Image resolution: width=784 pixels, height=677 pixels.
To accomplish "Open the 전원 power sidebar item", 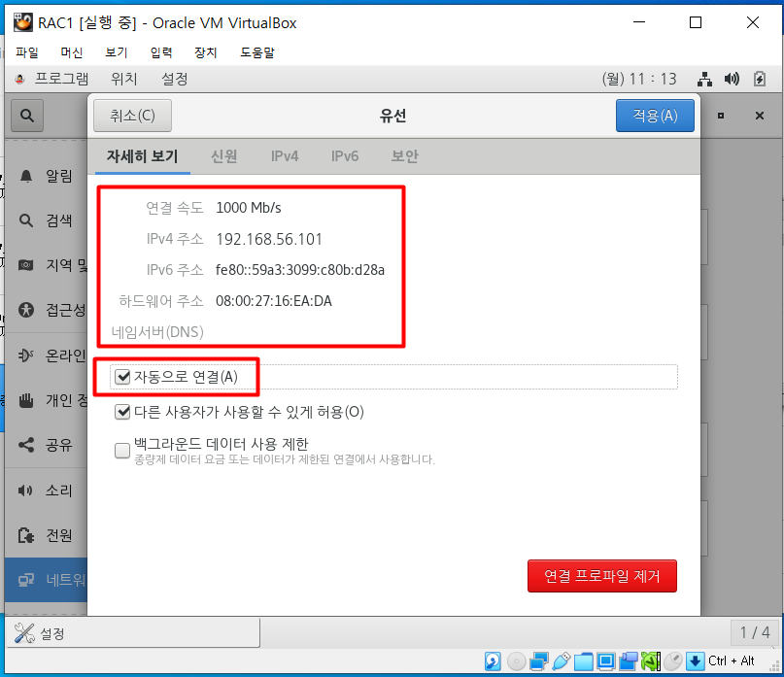I will (x=46, y=535).
